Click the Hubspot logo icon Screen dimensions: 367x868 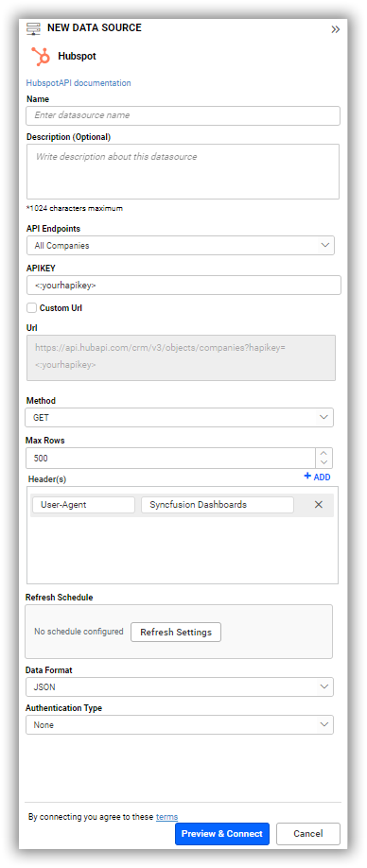[x=41, y=57]
